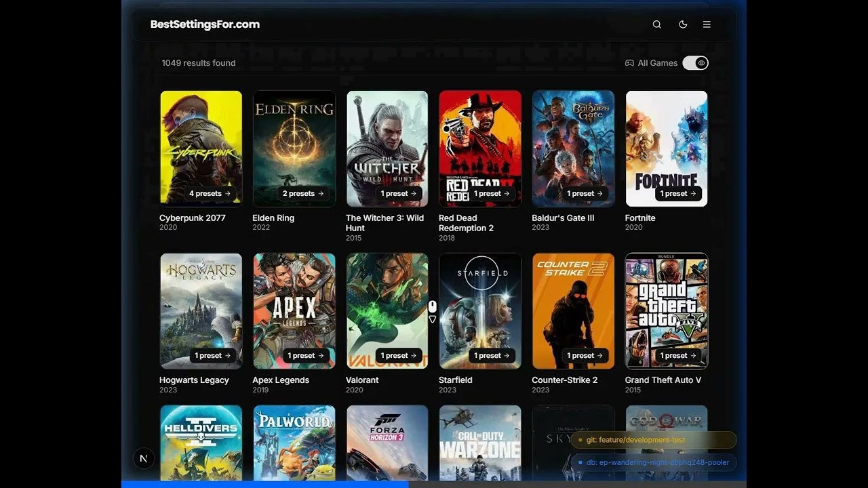Click the Apex Legends title text
Screen dimensions: 868x488
(x=281, y=380)
